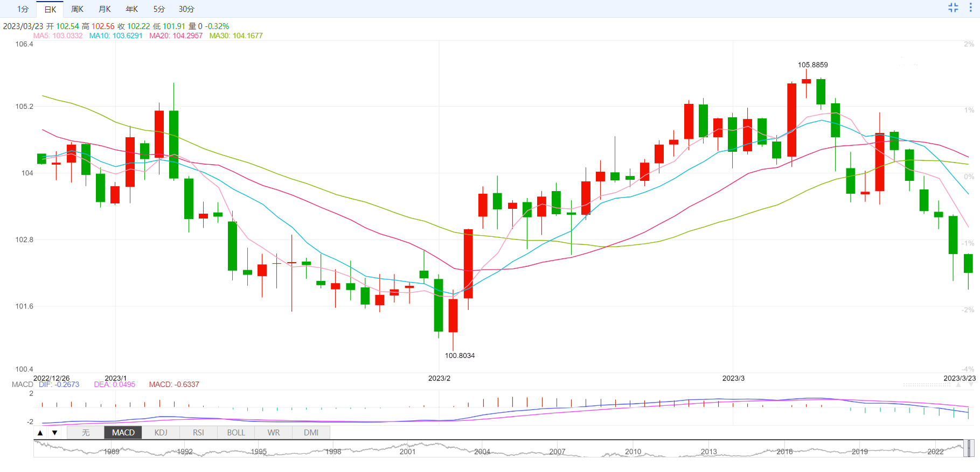Screen dimensions: 980x472
Task: Click the black down arrow beside the indicator tabs
Action: 54,433
